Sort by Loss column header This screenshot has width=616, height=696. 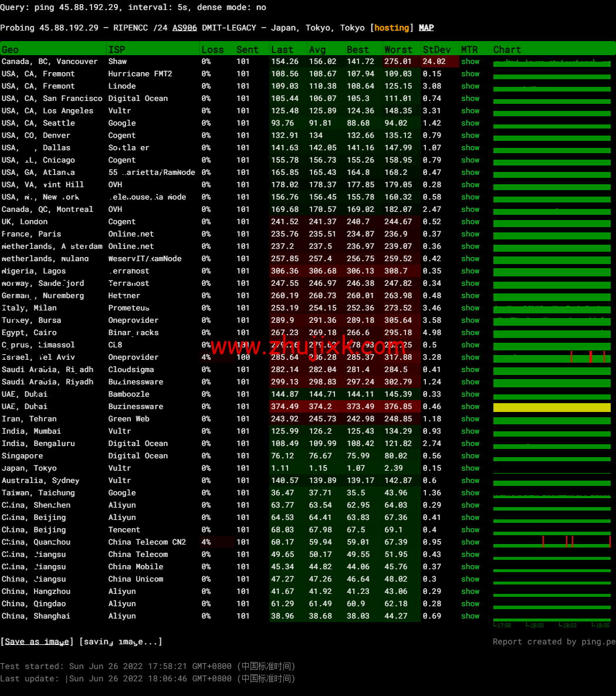coord(212,50)
